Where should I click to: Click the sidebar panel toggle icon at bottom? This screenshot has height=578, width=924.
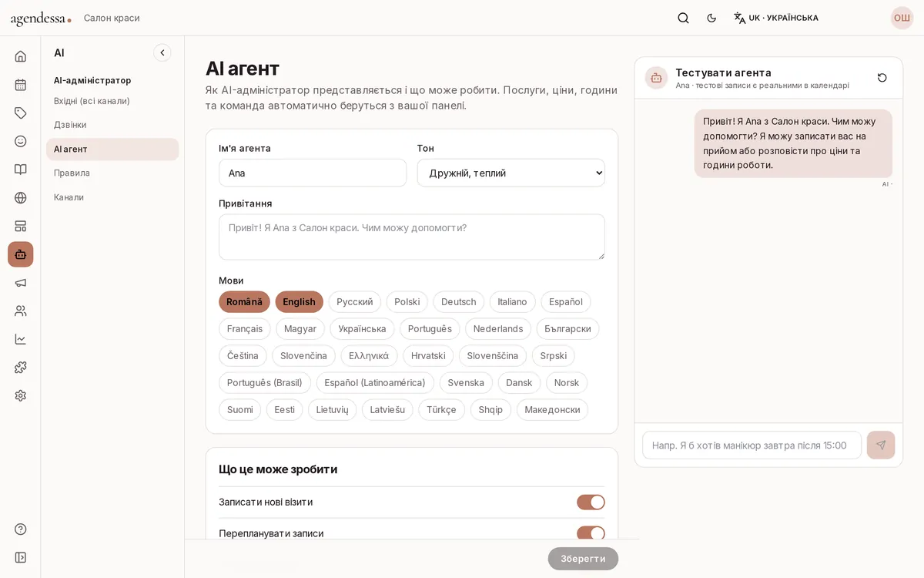point(21,557)
